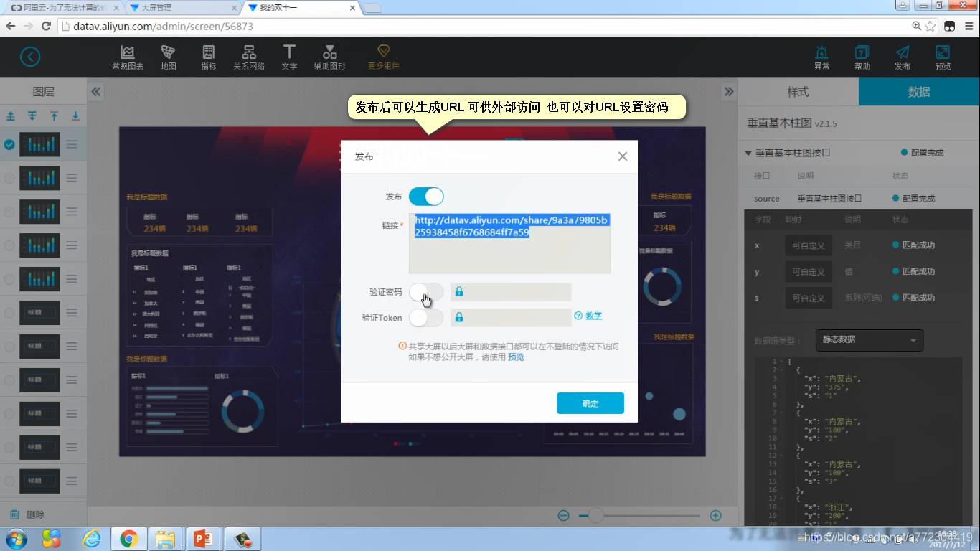The width and height of the screenshot is (980, 551).
Task: Open the 常规图表 chart components menu
Action: (128, 58)
